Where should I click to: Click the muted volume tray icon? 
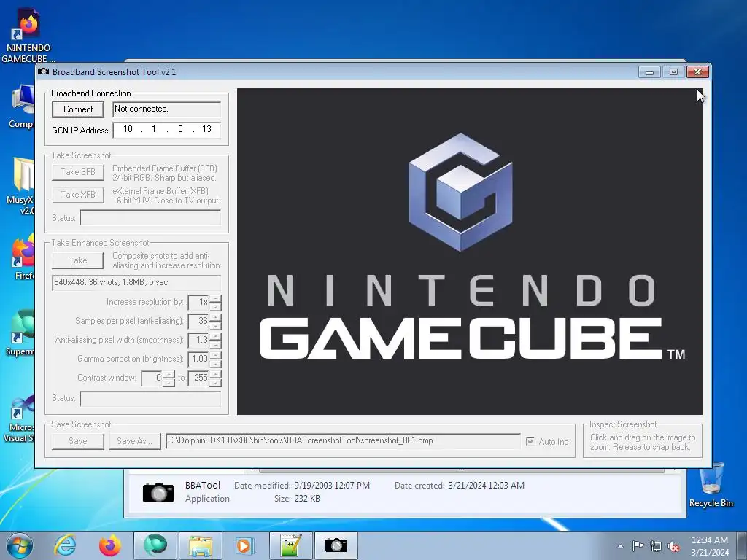pyautogui.click(x=673, y=546)
